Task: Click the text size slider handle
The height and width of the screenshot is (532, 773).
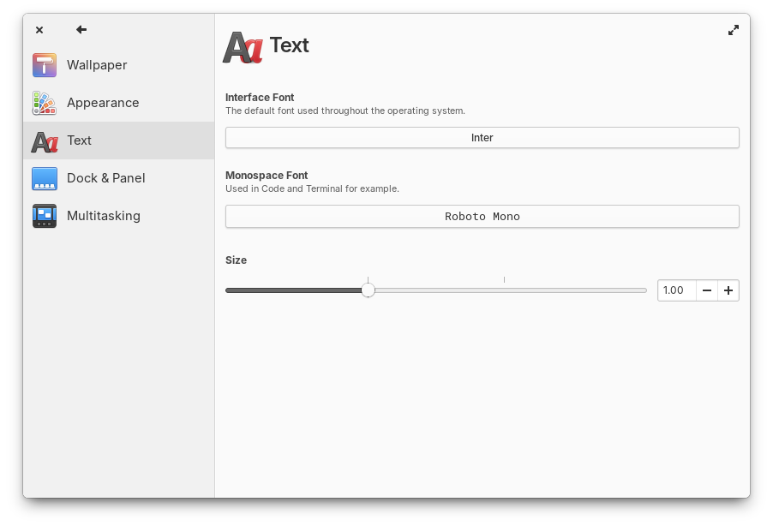Action: [x=368, y=290]
